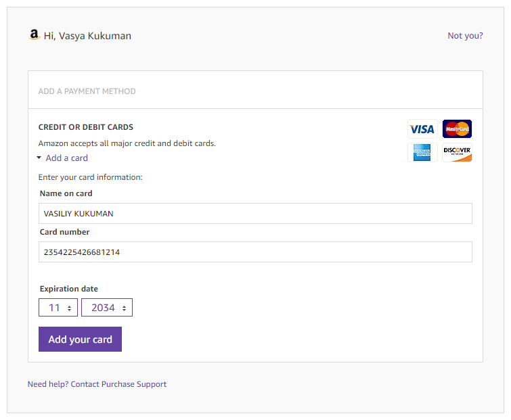Click the "Expiration date" label
The width and height of the screenshot is (511, 420).
point(68,289)
